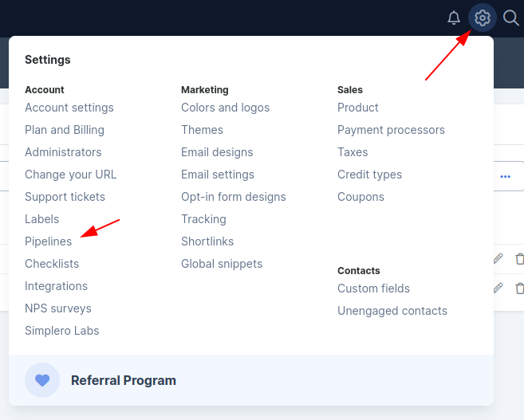Open Simplero Labs
524x420 pixels.
[x=62, y=331]
